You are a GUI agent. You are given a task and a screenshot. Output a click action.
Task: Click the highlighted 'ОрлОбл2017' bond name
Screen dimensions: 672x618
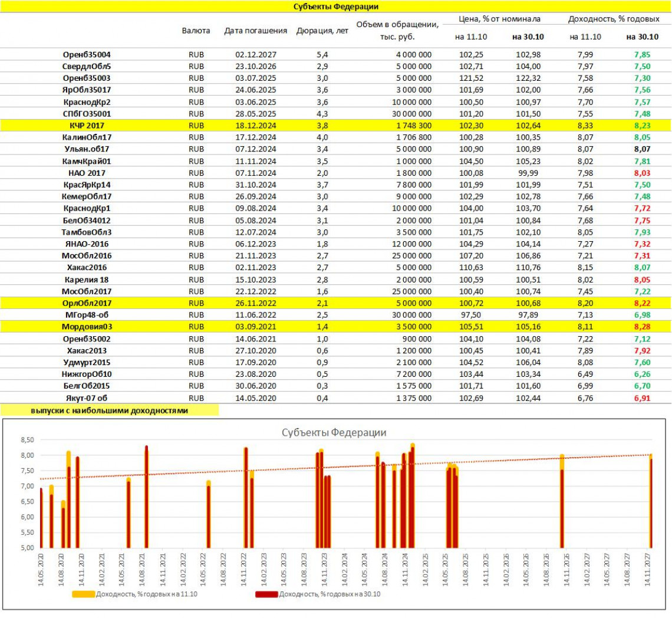pyautogui.click(x=87, y=303)
